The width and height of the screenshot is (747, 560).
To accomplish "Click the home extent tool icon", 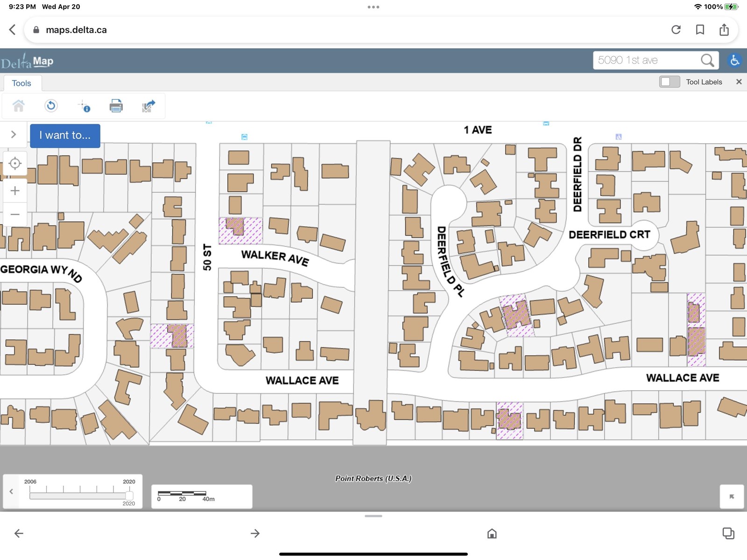I will [19, 106].
